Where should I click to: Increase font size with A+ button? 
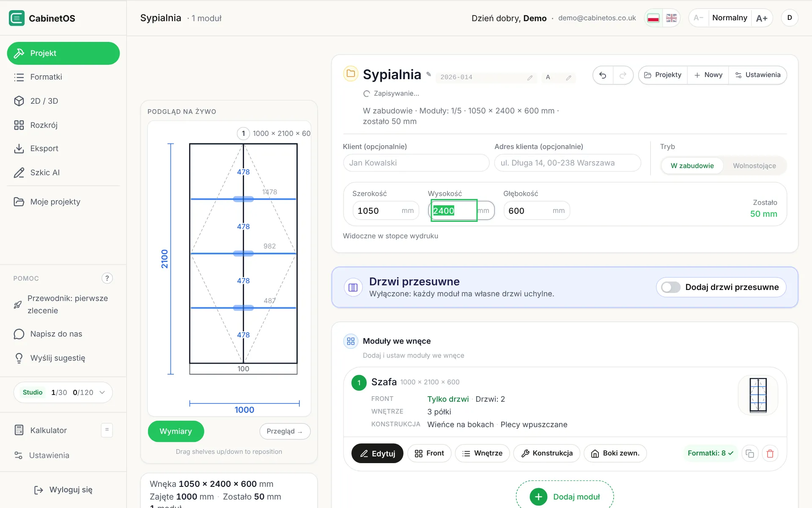click(762, 18)
